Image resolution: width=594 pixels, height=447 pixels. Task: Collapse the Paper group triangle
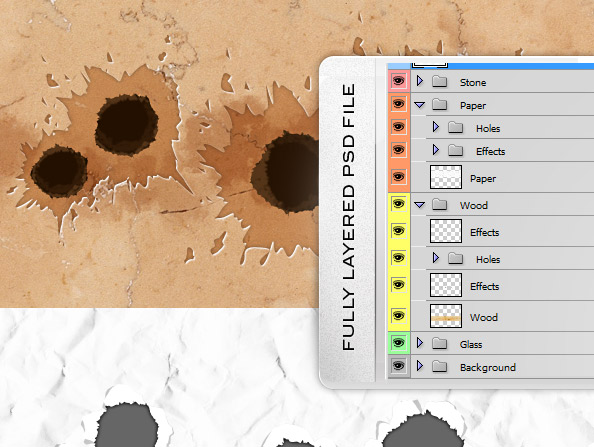[419, 105]
